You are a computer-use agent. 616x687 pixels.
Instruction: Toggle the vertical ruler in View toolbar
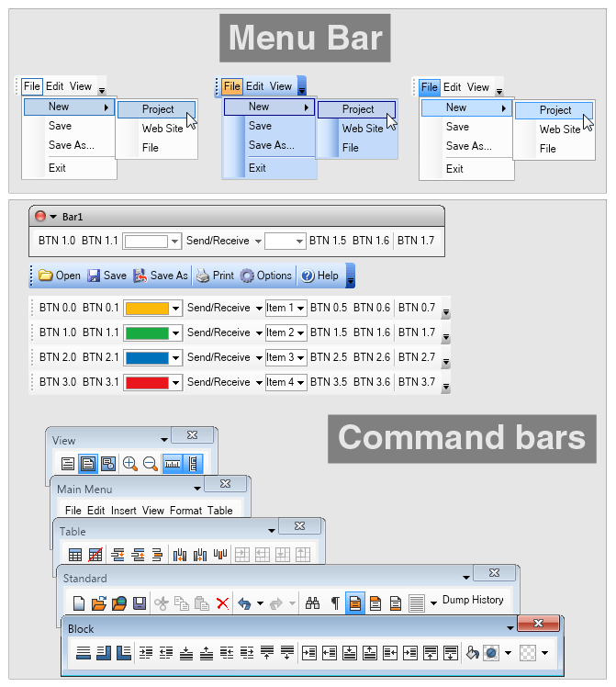[x=194, y=464]
